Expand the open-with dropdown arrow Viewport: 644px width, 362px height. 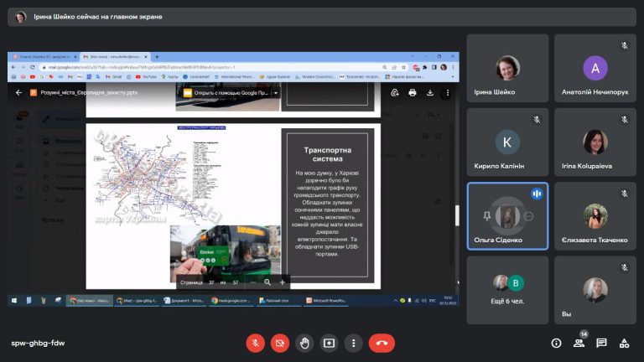[276, 93]
